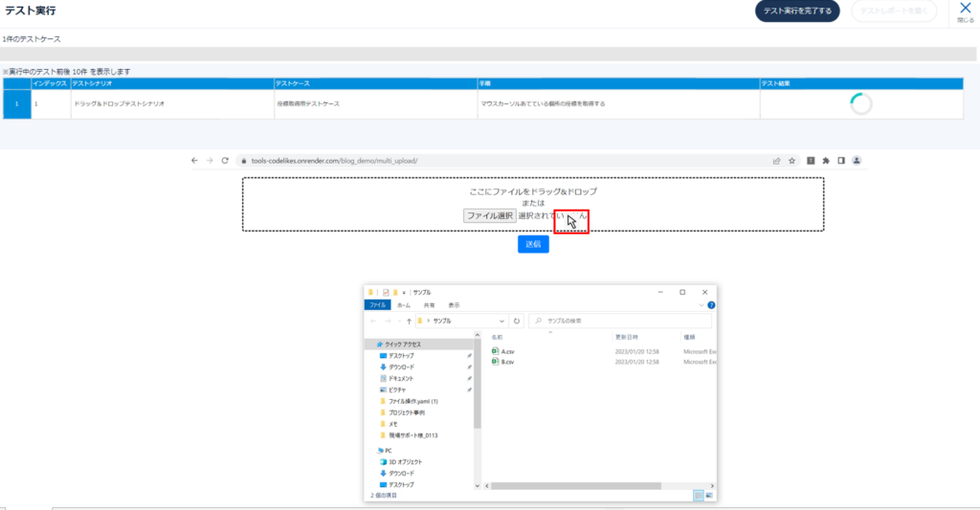
Task: Select ダウンロード under Quick Access
Action: tap(401, 366)
